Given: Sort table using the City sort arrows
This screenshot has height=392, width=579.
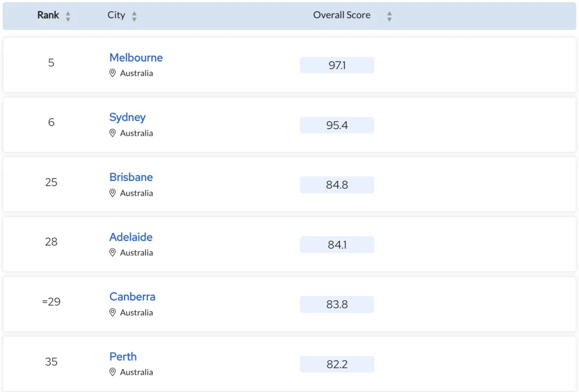Looking at the screenshot, I should point(134,17).
